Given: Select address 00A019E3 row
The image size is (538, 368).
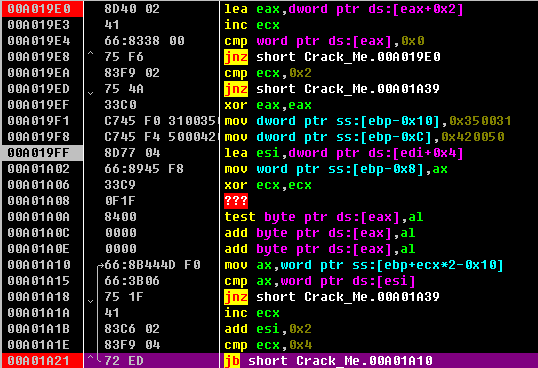Looking at the screenshot, I should 39,25.
